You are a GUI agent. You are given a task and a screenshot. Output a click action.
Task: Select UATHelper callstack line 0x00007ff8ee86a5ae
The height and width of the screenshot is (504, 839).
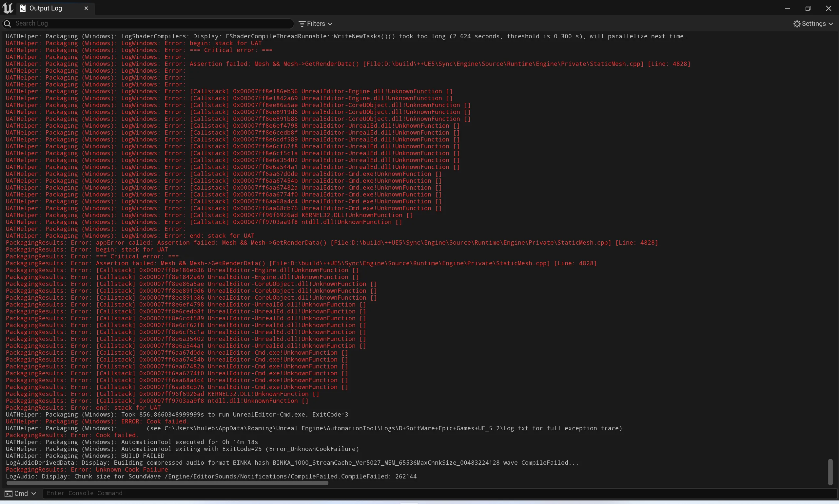click(x=238, y=105)
